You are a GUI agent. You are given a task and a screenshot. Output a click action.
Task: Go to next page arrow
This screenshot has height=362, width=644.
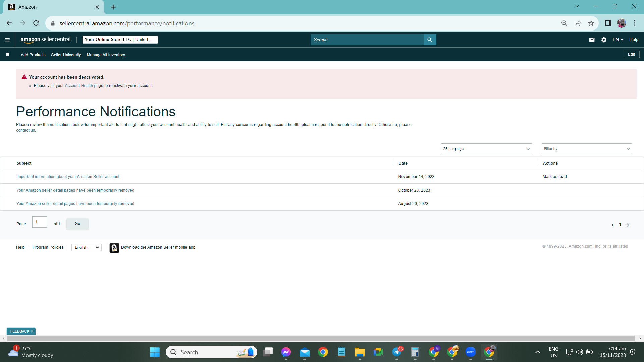click(628, 225)
